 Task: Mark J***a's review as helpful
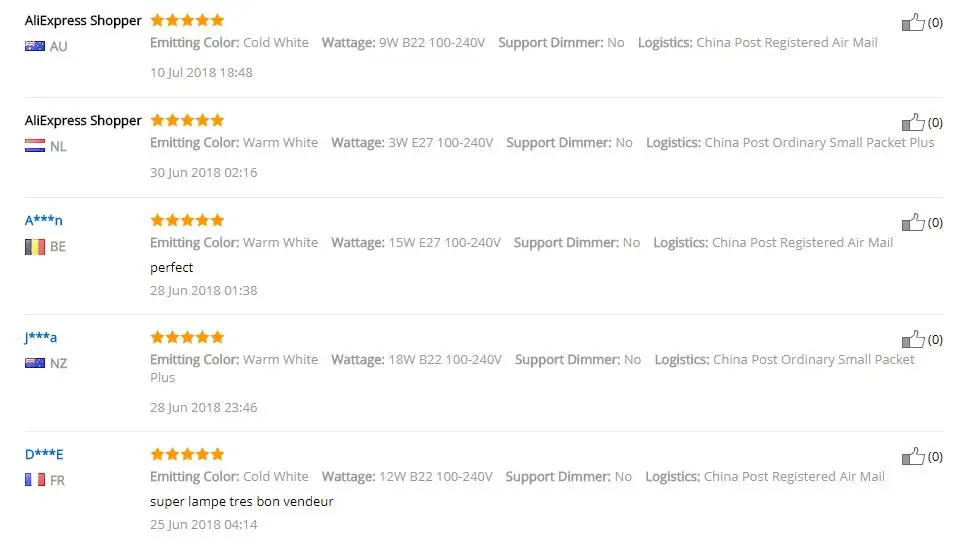[x=913, y=340]
